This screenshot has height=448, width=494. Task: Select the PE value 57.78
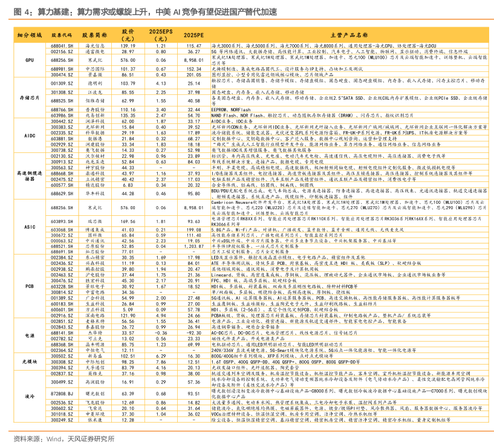click(x=193, y=310)
